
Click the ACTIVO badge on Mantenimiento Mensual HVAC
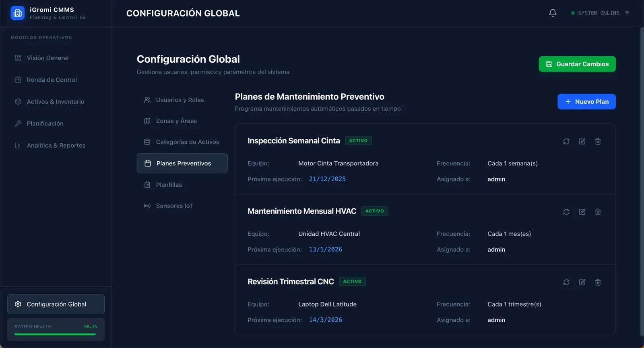(x=375, y=211)
